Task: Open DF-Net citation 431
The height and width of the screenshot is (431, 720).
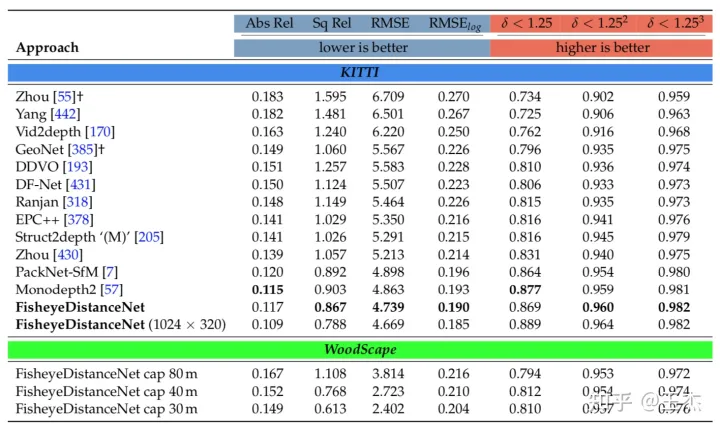Action: pyautogui.click(x=80, y=185)
